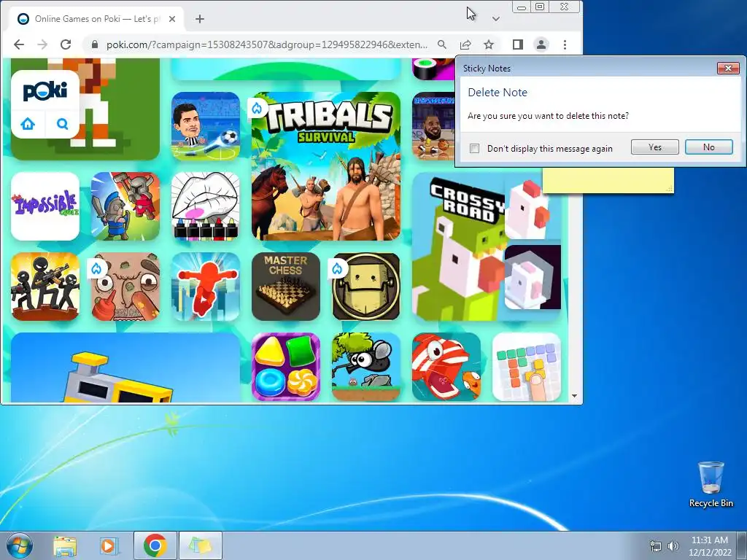This screenshot has width=747, height=560.
Task: Open the volume speaker tray icon
Action: 673,546
